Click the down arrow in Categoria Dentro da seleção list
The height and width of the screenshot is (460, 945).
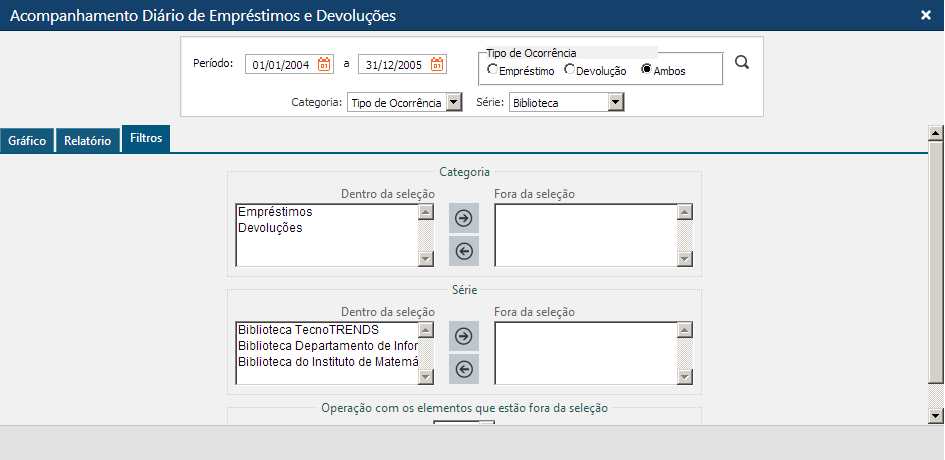426,259
